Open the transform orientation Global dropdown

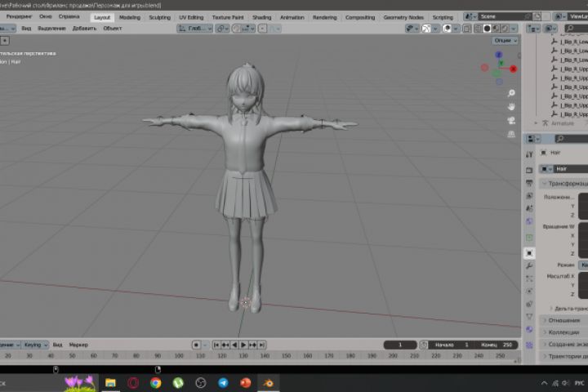coord(195,29)
